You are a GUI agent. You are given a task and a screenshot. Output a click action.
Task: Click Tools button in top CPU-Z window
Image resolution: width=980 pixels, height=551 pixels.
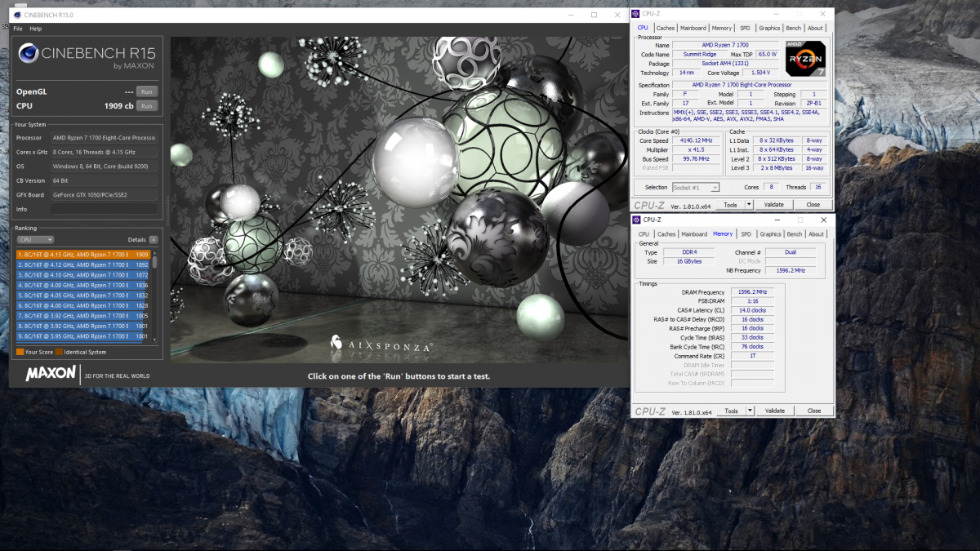coord(731,205)
